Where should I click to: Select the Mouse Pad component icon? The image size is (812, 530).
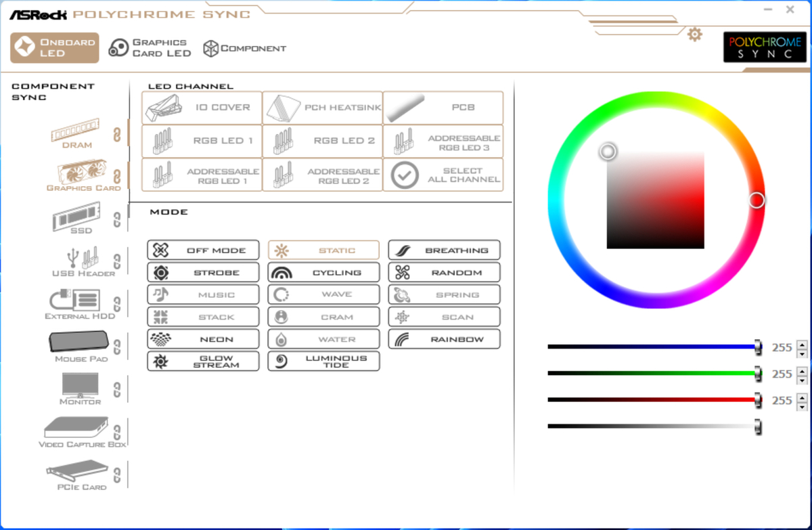[x=79, y=347]
